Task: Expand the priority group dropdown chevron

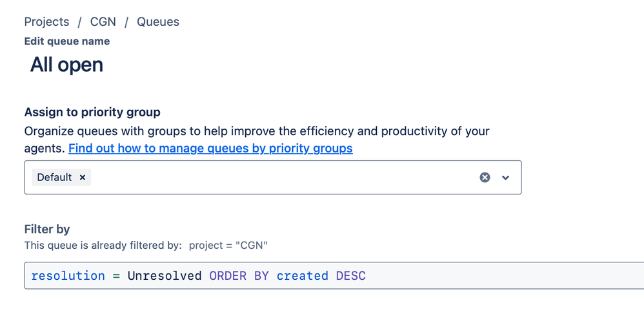Action: [x=506, y=177]
